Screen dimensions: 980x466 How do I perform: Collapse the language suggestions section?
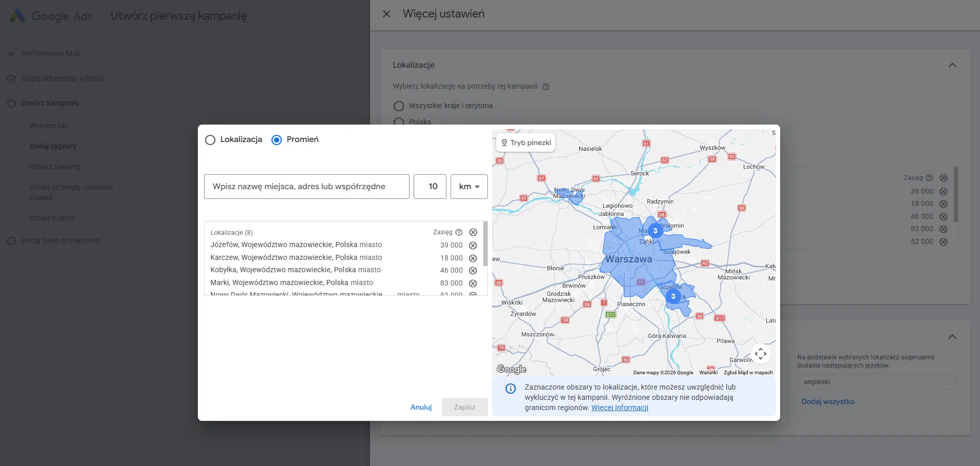952,337
